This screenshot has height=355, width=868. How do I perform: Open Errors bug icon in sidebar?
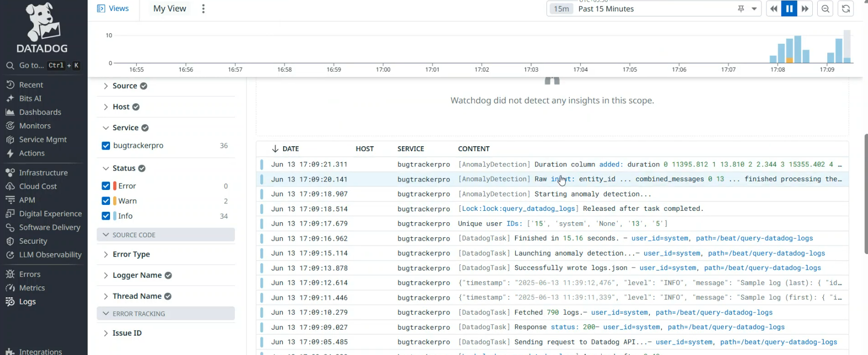pos(10,274)
